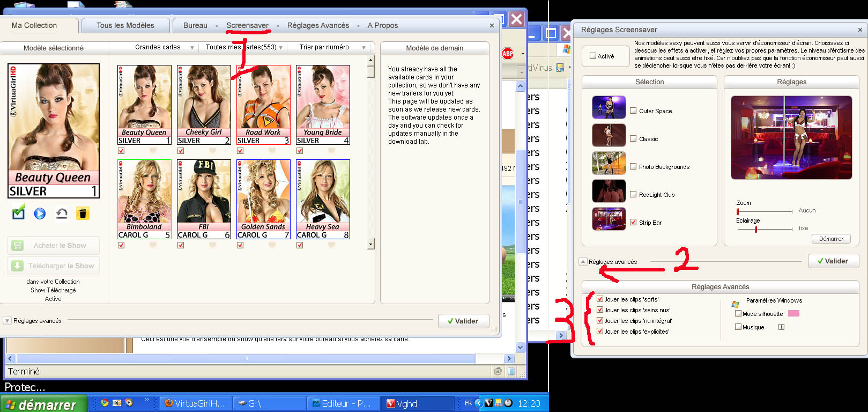868x412 pixels.
Task: Click the Windows flag icon beside Paramètres Windows
Action: (735, 304)
